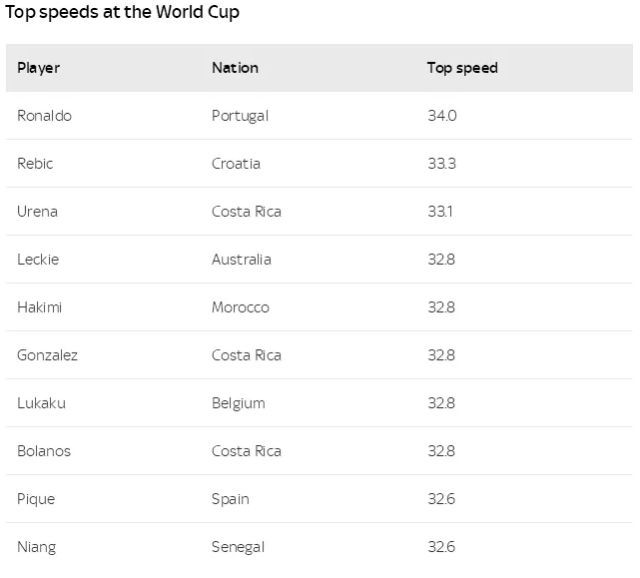Click the Player column header
This screenshot has height=578, width=640.
38,68
